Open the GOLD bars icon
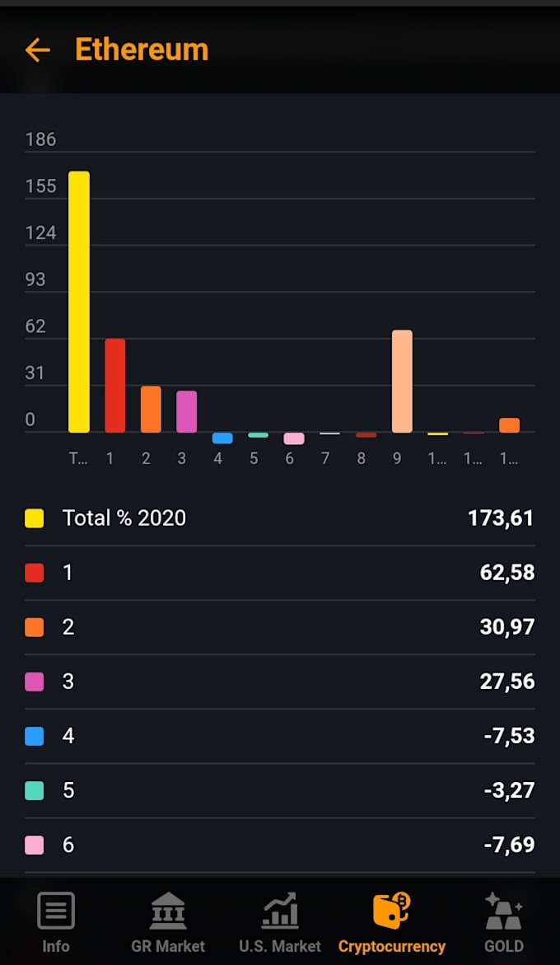Screen dimensions: 560x965 503,911
